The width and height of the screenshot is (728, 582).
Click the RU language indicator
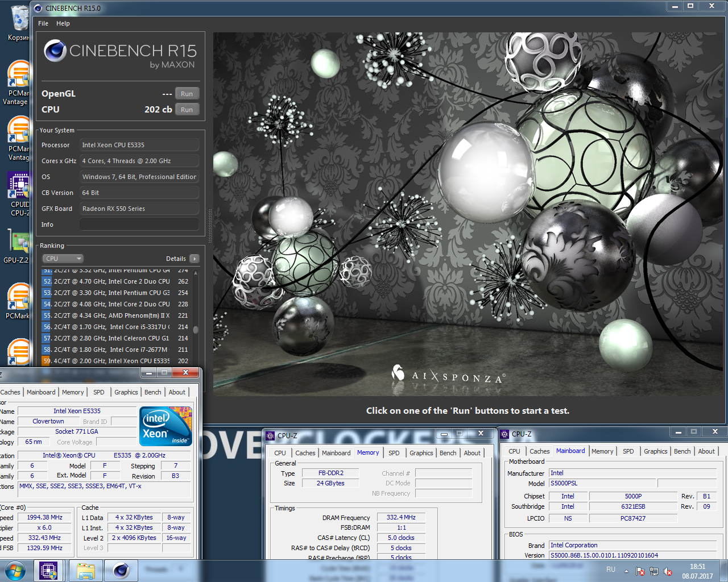pyautogui.click(x=611, y=569)
